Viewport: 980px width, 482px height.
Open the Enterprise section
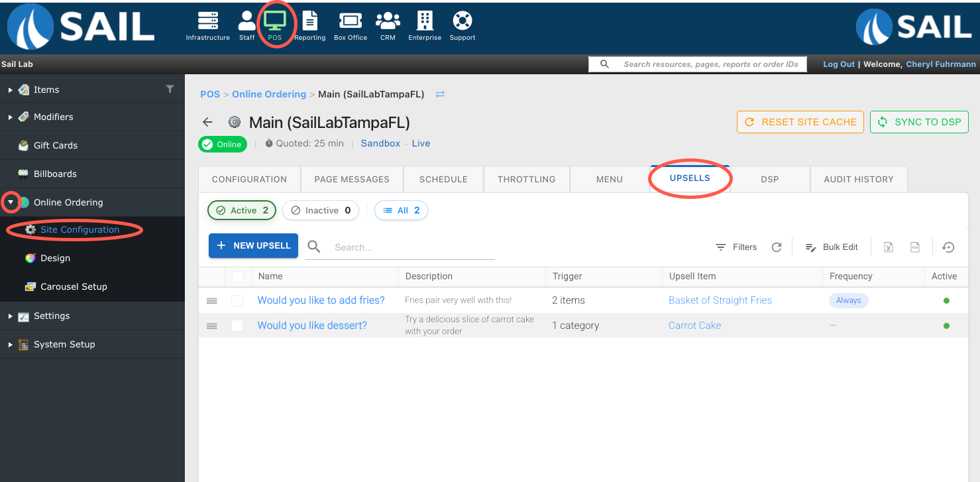point(425,27)
